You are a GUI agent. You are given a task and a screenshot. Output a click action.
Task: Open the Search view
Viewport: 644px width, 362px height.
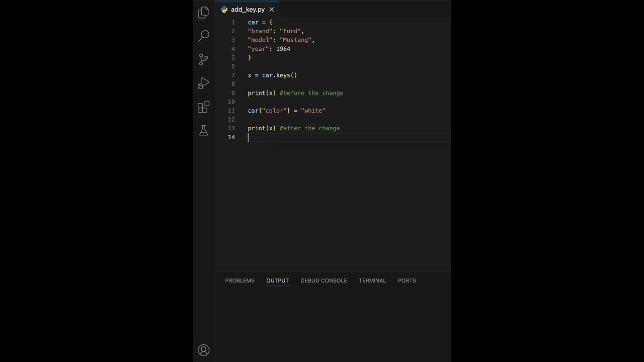pyautogui.click(x=204, y=36)
